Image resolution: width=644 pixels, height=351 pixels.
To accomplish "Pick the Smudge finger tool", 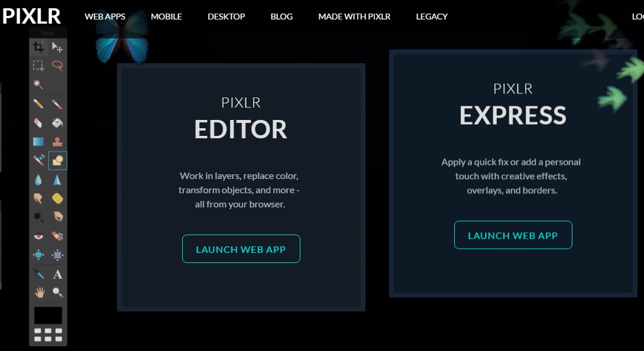I will (38, 199).
